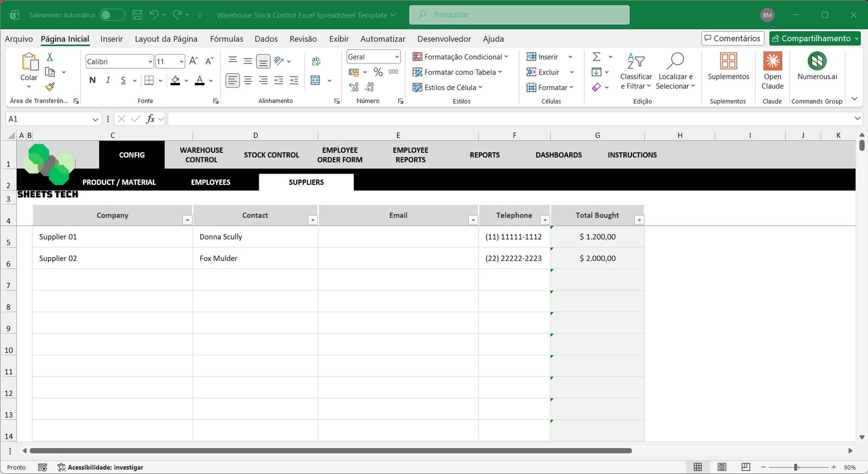Click the wrap text icon
868x474 pixels.
pyautogui.click(x=316, y=61)
